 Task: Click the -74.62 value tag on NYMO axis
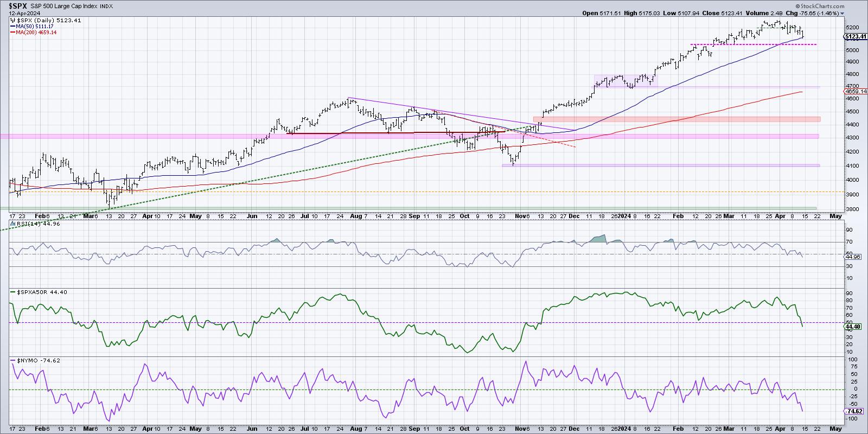pos(854,411)
